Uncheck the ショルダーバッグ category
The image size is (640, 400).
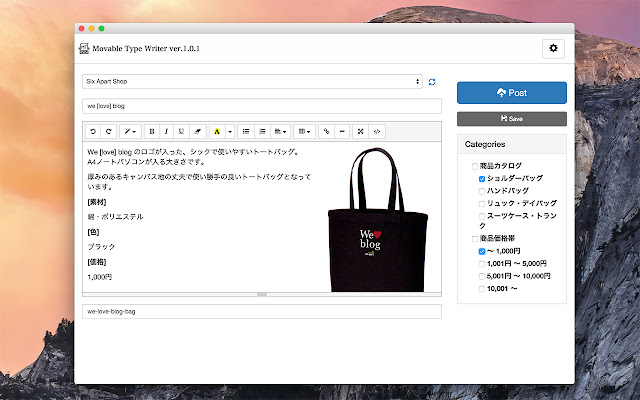click(482, 178)
